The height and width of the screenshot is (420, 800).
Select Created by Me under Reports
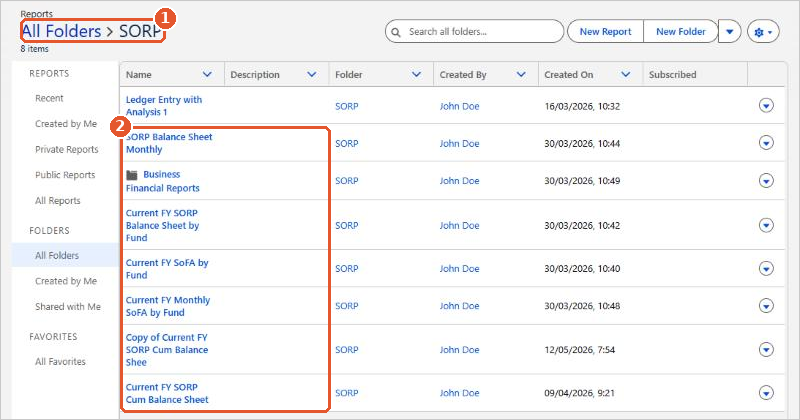(x=66, y=123)
